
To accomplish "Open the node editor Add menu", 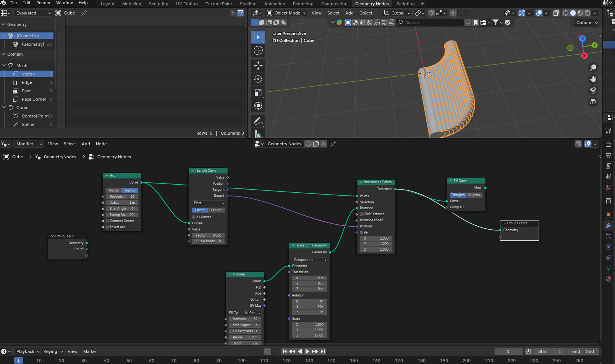I will (x=86, y=144).
